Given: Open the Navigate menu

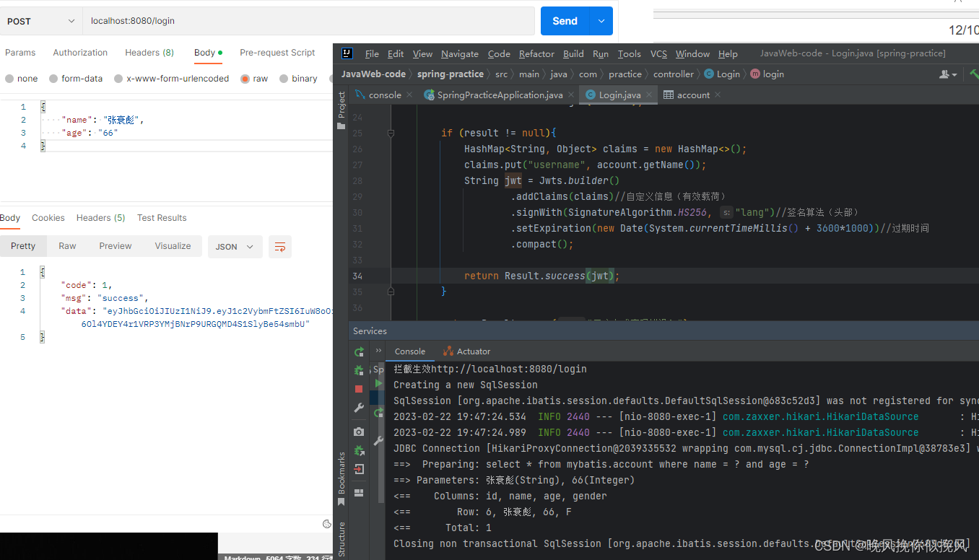Looking at the screenshot, I should [460, 53].
